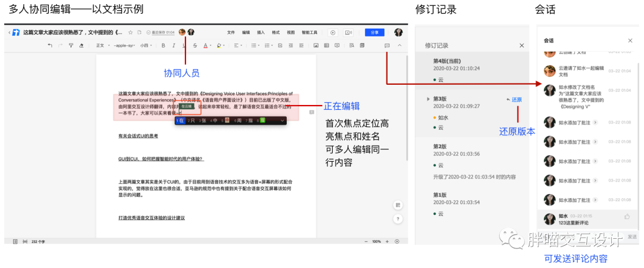The height and width of the screenshot is (268, 644).
Task: Open the GUI到CUI underlined document link
Action: [161, 158]
